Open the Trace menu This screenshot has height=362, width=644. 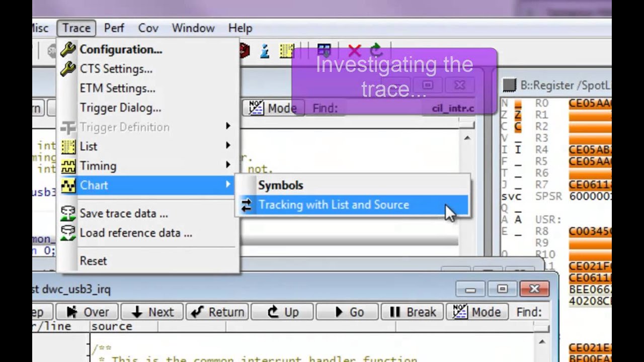click(x=76, y=28)
